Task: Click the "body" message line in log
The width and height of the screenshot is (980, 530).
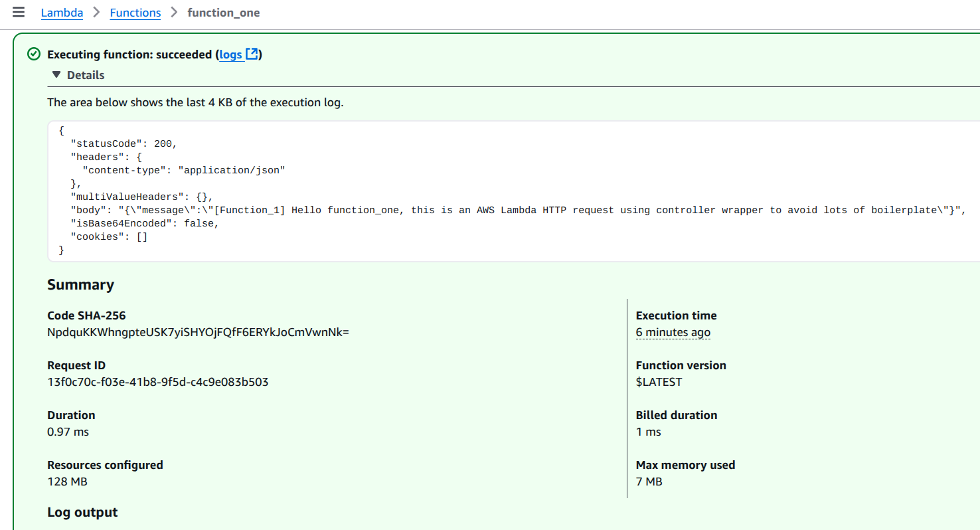Action: 517,210
